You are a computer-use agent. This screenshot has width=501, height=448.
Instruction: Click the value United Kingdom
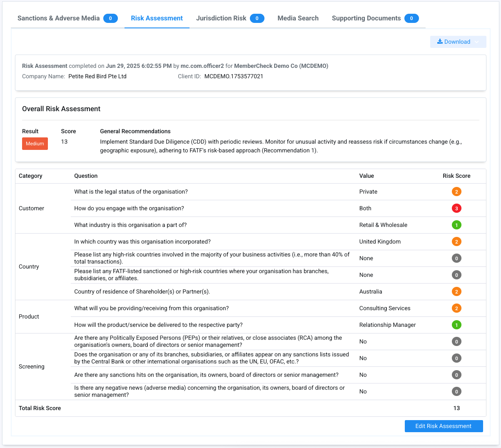[380, 241]
